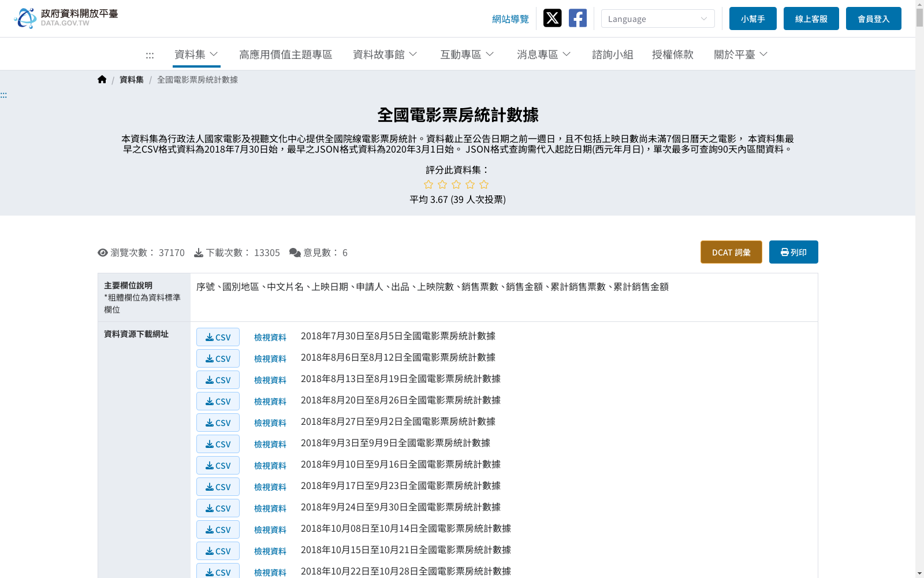
Task: Click the 列印 print button
Action: (x=793, y=252)
